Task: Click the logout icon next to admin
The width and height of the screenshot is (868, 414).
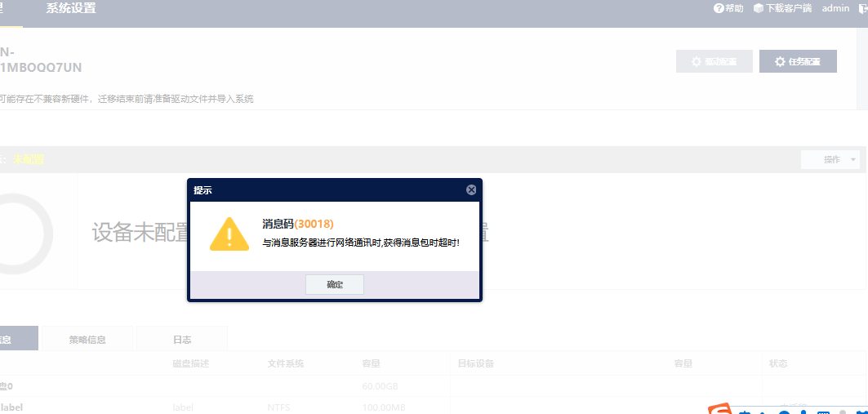Action: 862,8
